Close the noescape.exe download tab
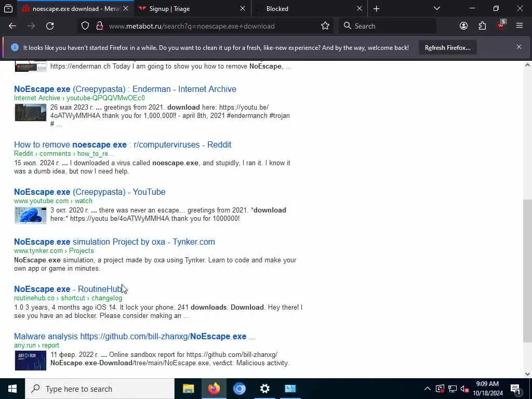Image resolution: width=532 pixels, height=399 pixels. (x=126, y=8)
